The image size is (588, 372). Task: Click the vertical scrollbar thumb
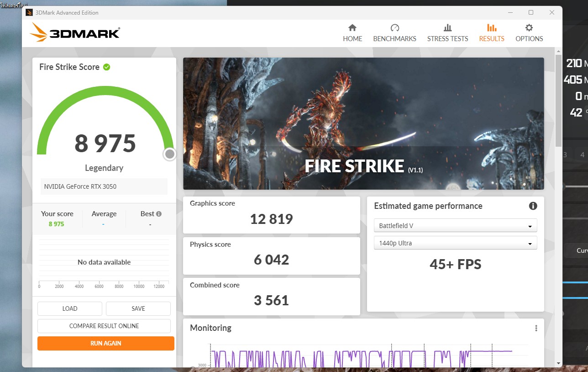click(x=559, y=101)
